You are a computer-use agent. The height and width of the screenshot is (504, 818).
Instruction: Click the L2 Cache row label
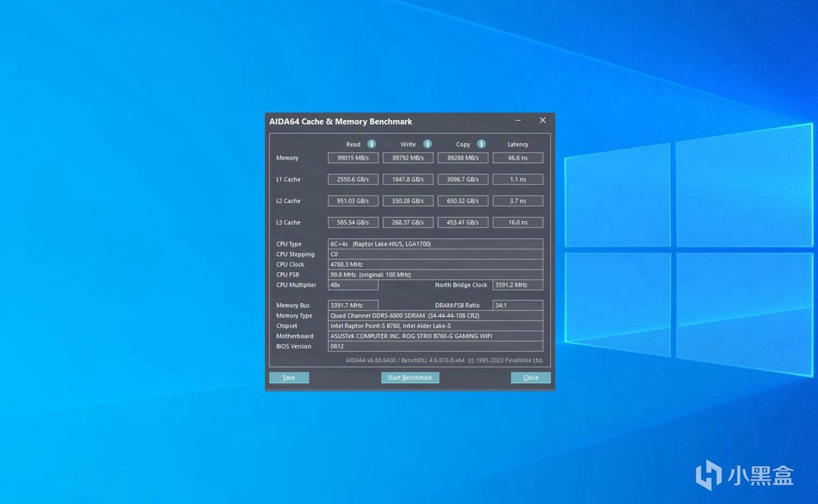click(288, 201)
